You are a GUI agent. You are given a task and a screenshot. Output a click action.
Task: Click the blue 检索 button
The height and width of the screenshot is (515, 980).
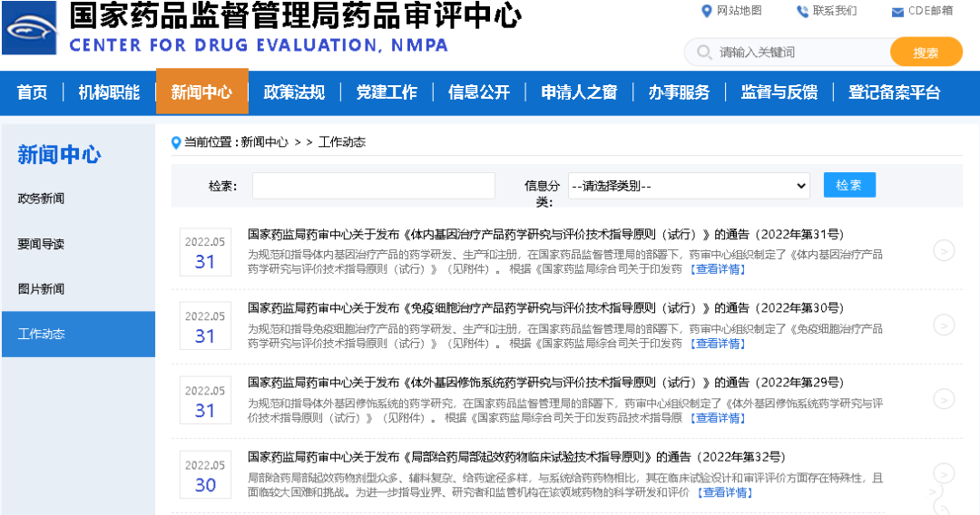point(849,185)
